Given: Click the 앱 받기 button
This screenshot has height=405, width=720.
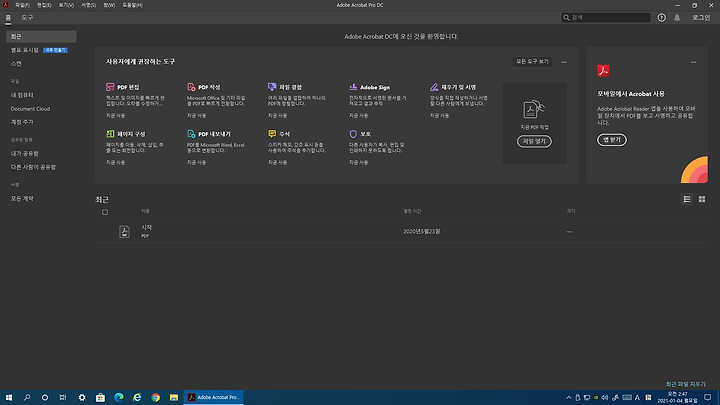Looking at the screenshot, I should 612,140.
